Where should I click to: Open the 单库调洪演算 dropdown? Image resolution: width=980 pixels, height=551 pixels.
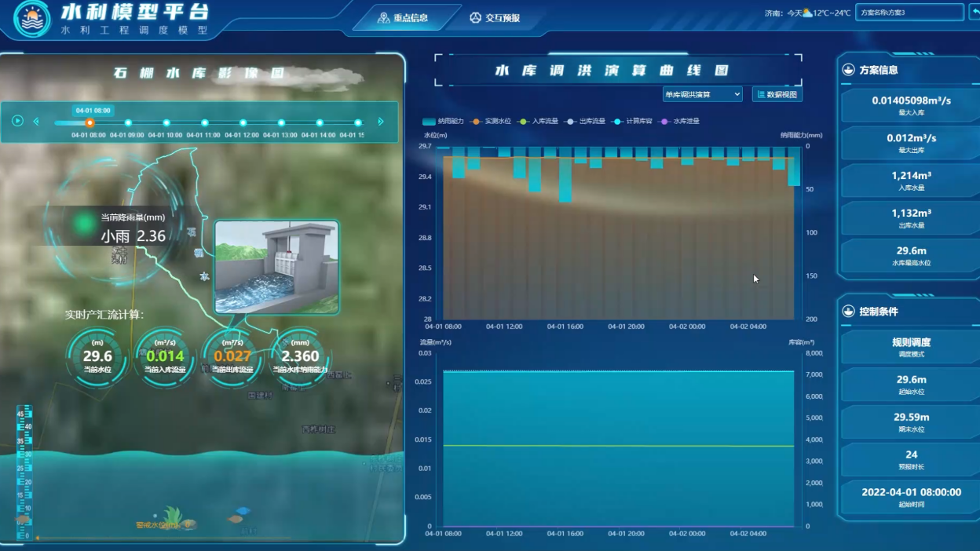click(x=702, y=94)
